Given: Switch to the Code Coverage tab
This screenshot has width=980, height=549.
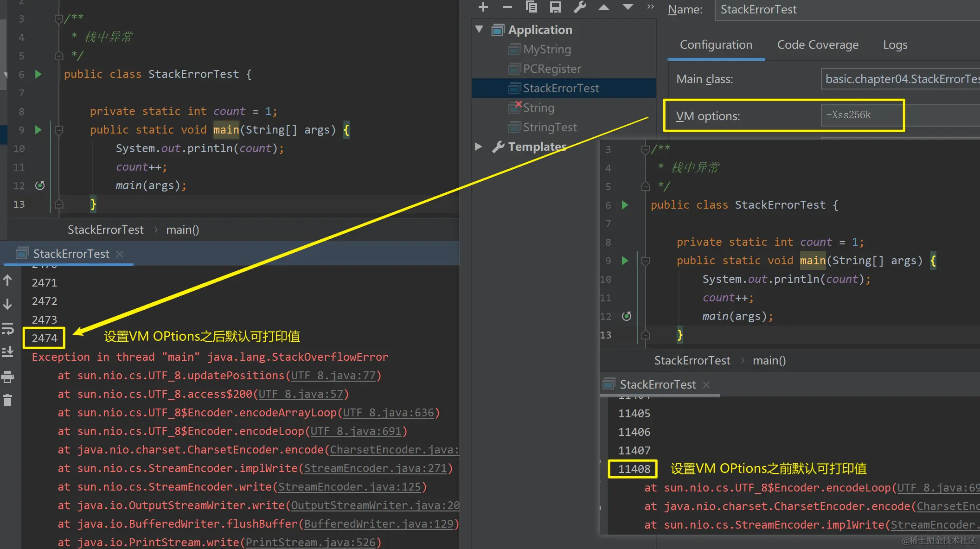Looking at the screenshot, I should 817,45.
